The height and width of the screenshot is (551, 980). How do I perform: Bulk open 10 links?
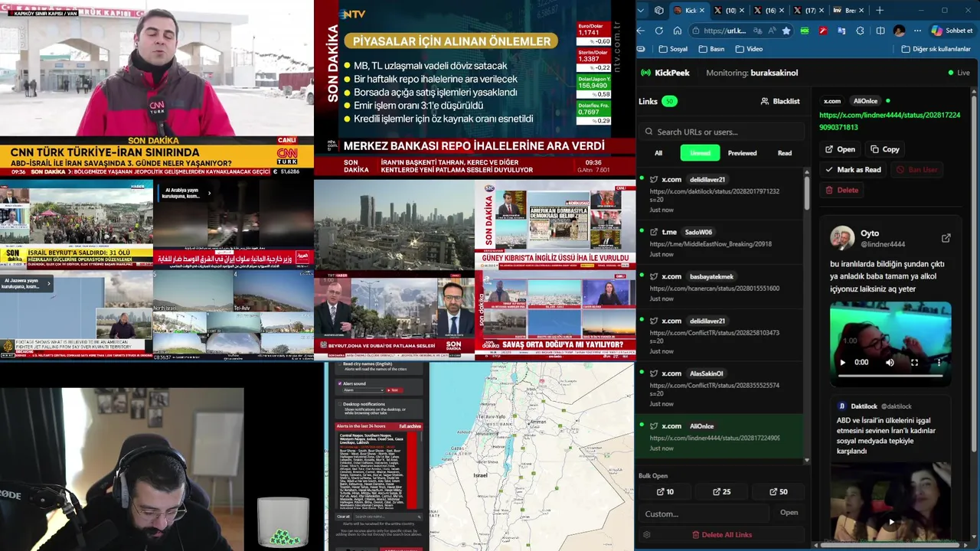click(665, 492)
